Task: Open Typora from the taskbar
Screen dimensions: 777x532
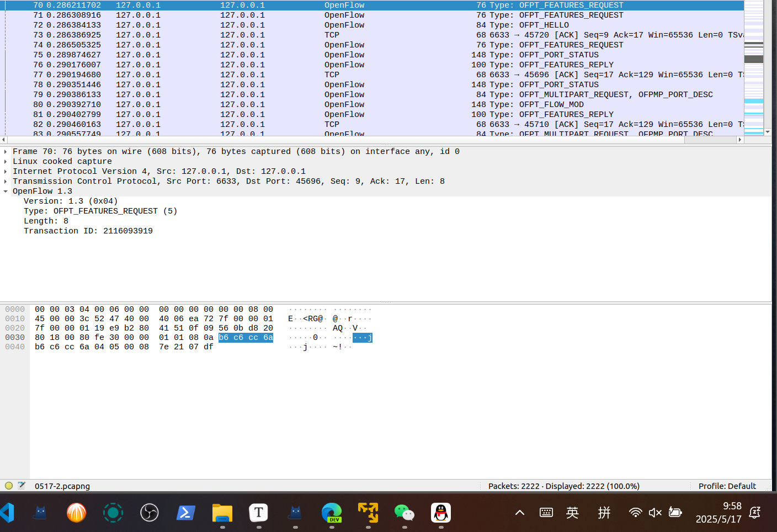Action: [258, 513]
